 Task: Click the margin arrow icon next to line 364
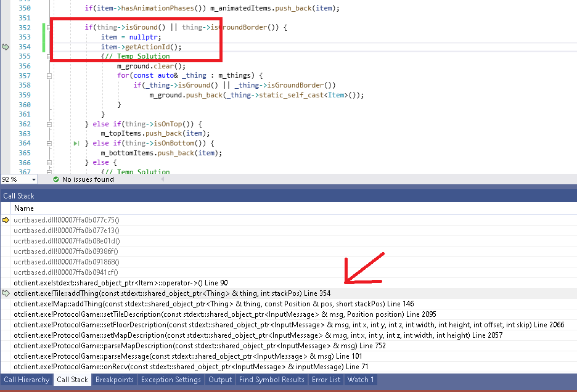75,143
